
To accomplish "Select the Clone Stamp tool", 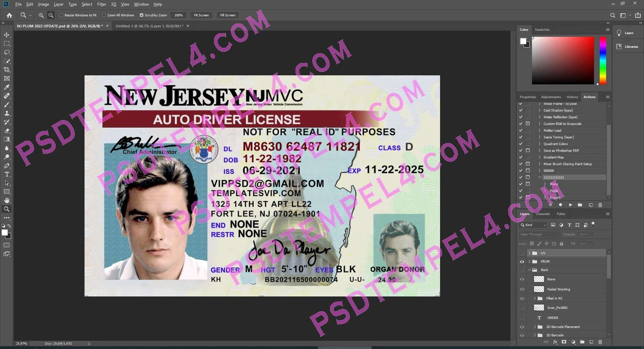I will (7, 113).
